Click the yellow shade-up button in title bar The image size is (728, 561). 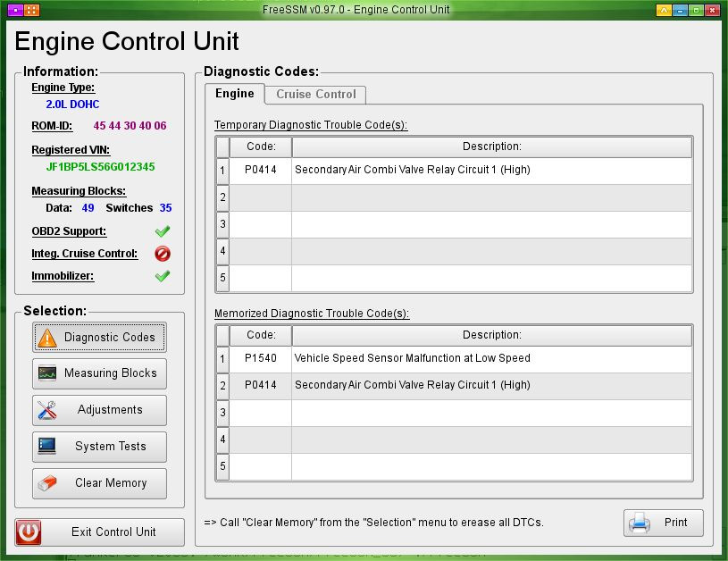click(664, 10)
